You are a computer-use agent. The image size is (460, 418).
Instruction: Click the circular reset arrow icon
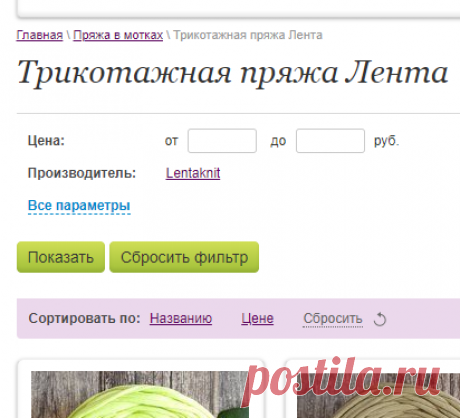point(380,319)
